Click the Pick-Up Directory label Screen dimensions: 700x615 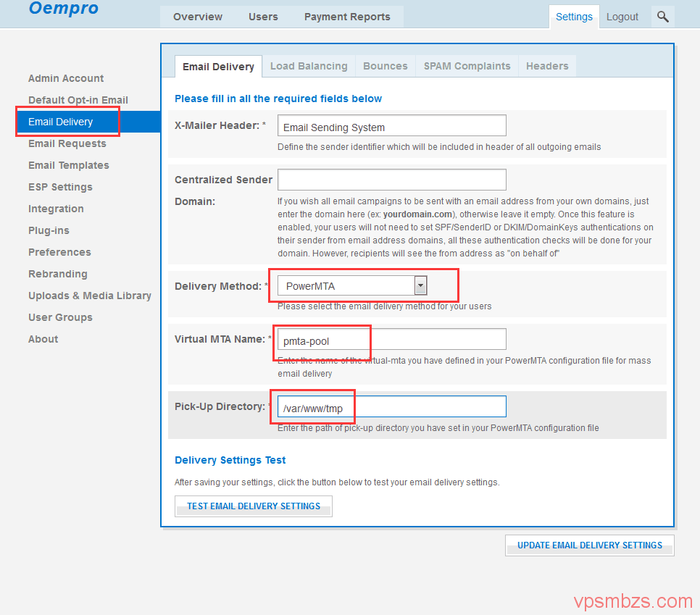(220, 406)
